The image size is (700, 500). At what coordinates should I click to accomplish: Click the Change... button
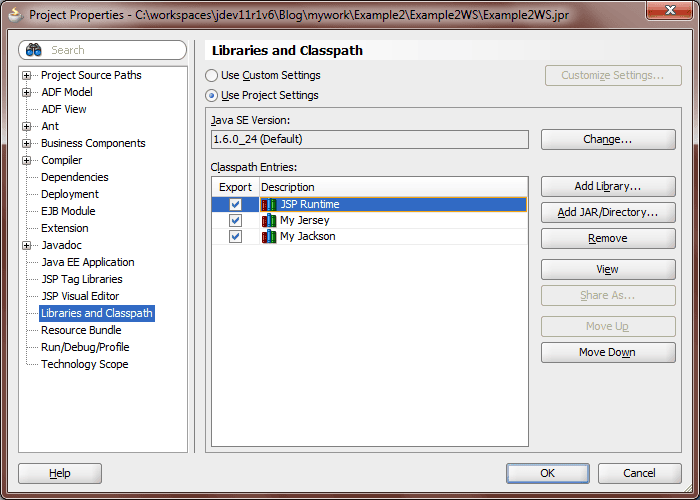pyautogui.click(x=608, y=140)
